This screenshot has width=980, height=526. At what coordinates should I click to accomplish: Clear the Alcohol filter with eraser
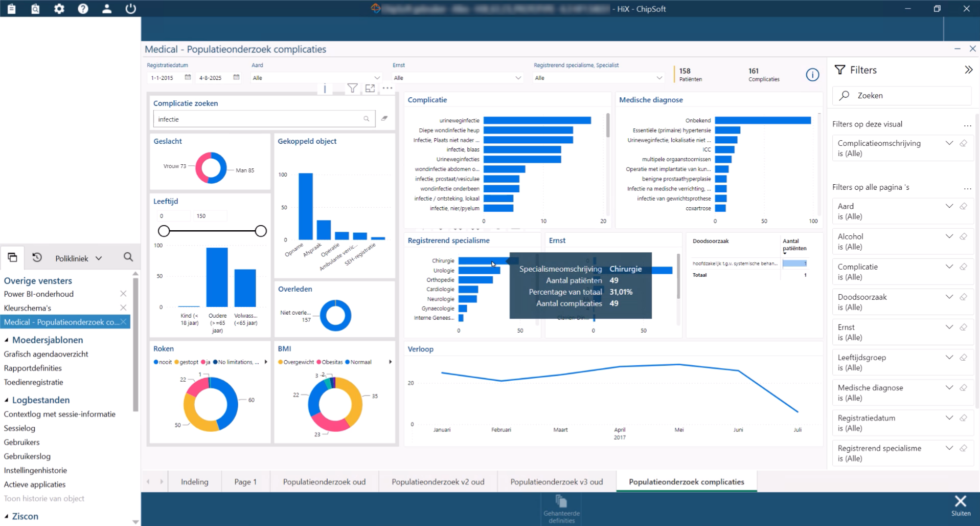[963, 236]
